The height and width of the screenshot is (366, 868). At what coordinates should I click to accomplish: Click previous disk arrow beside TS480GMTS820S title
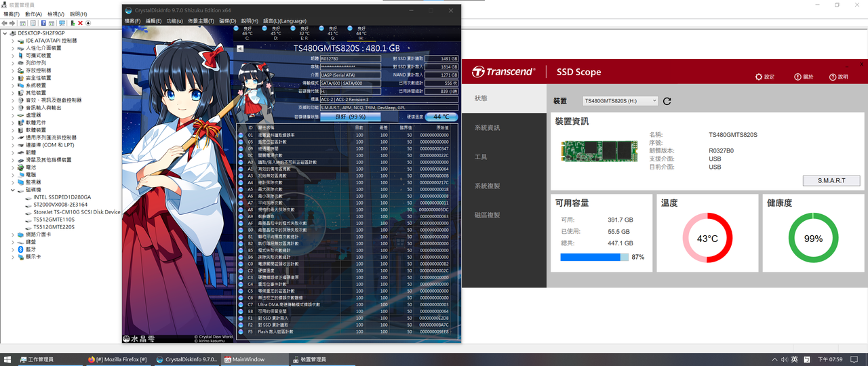click(x=239, y=49)
